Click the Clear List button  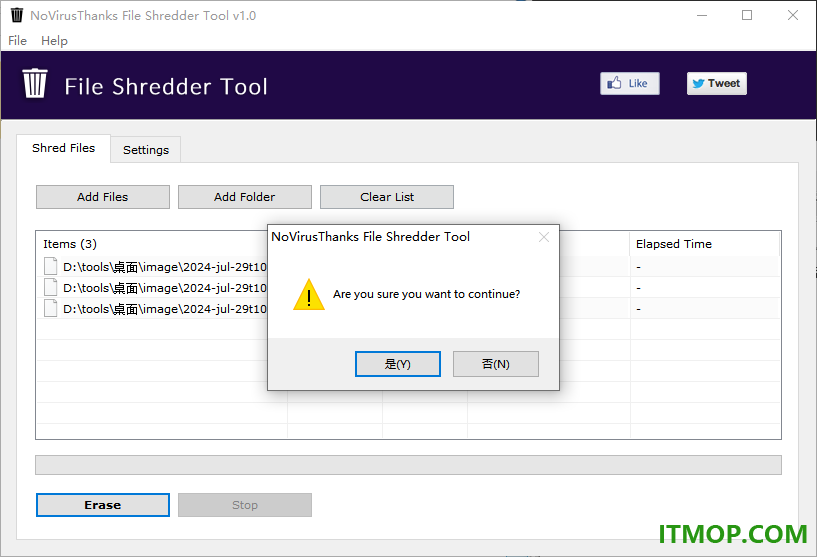[x=387, y=197]
